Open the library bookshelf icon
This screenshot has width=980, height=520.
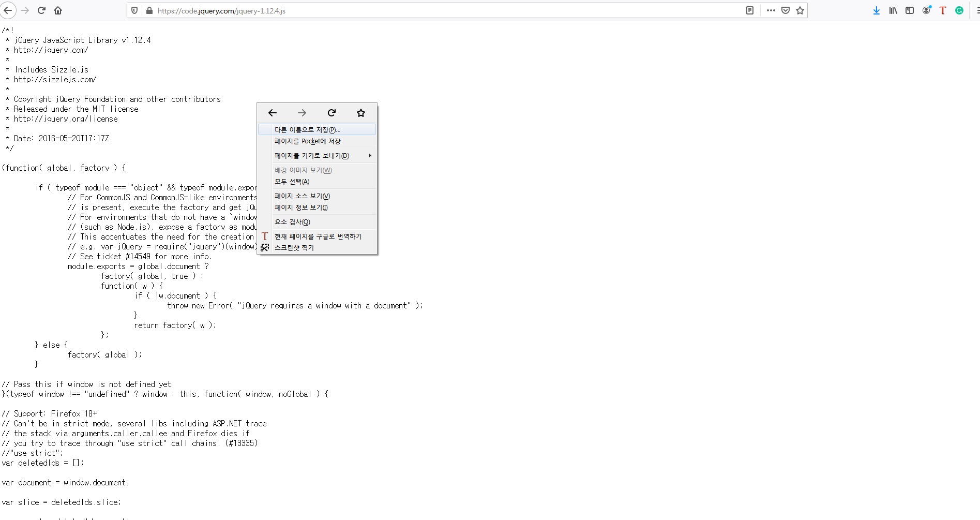click(x=893, y=10)
